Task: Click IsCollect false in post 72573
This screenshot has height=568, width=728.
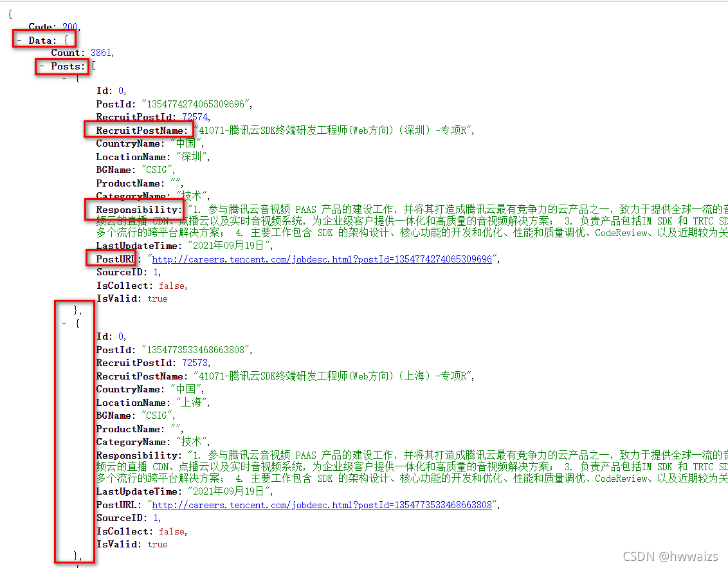Action: (172, 531)
